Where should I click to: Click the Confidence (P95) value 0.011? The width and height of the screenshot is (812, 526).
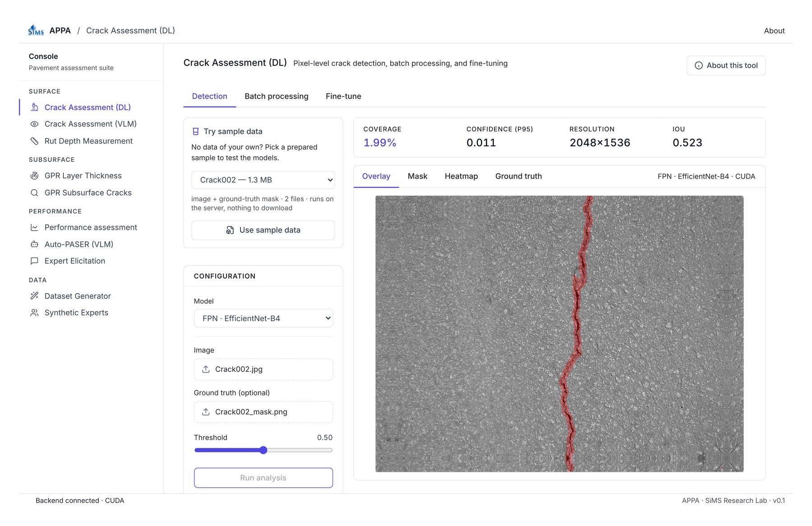pos(481,143)
